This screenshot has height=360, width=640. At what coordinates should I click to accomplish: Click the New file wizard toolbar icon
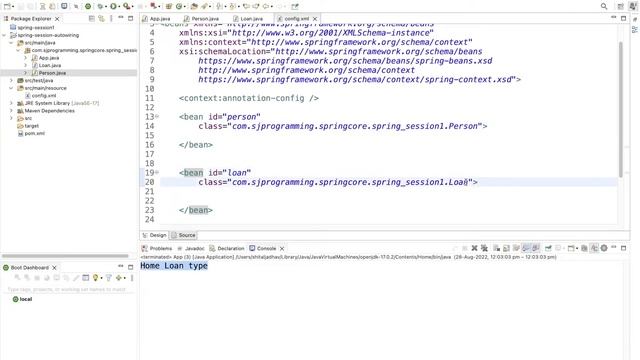click(x=7, y=6)
